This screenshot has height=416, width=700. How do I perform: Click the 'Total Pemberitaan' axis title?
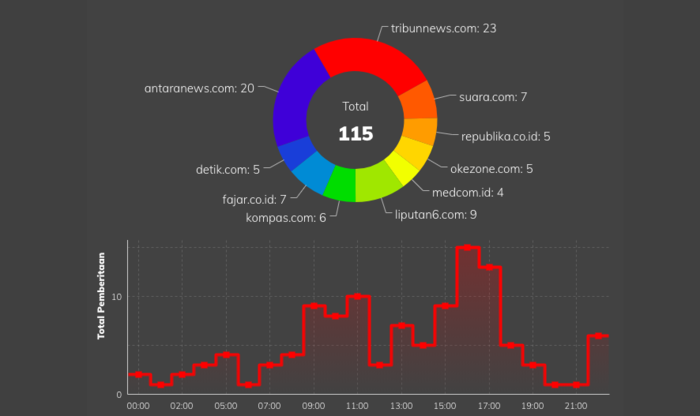[101, 296]
